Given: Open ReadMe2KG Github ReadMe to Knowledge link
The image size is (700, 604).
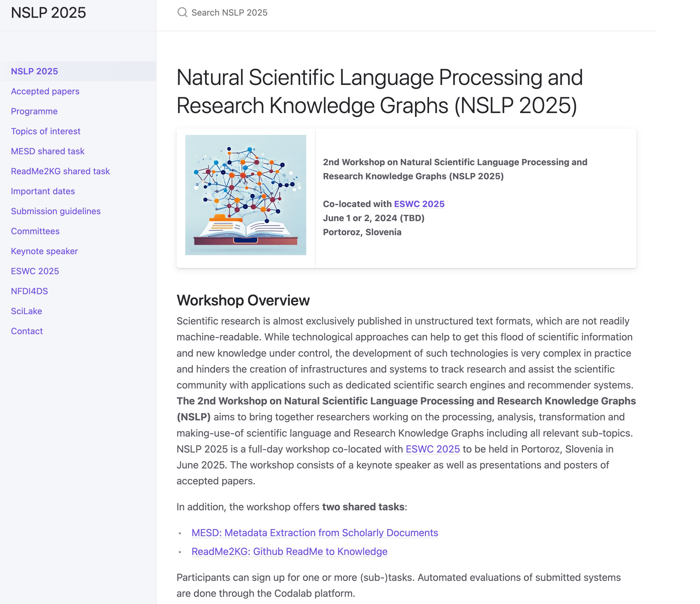Looking at the screenshot, I should tap(289, 551).
